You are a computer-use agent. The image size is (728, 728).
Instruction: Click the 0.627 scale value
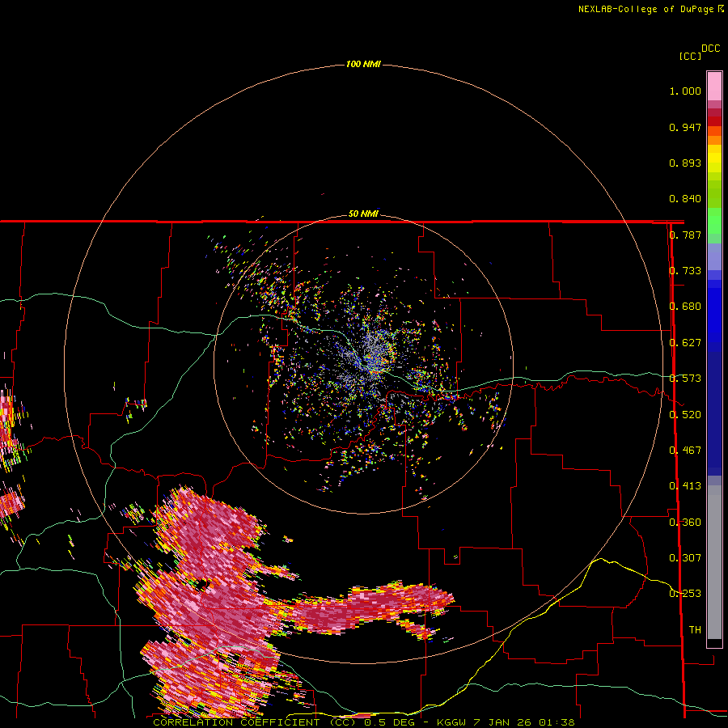click(x=685, y=343)
